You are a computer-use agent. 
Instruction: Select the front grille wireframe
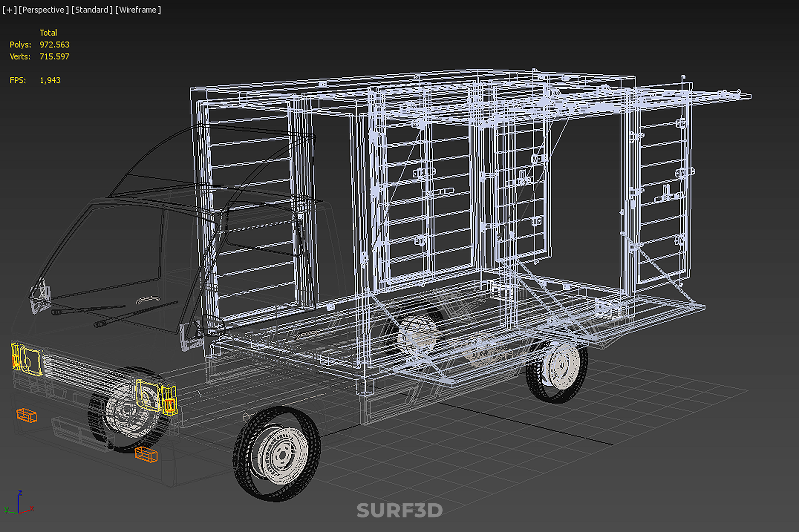(x=87, y=372)
